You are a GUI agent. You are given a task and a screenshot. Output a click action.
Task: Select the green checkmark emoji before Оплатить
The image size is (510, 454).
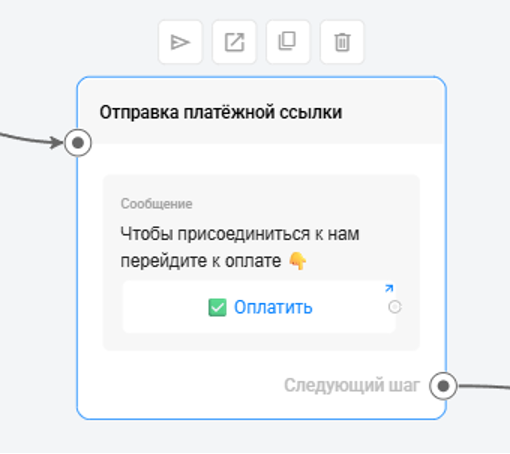[x=217, y=307]
